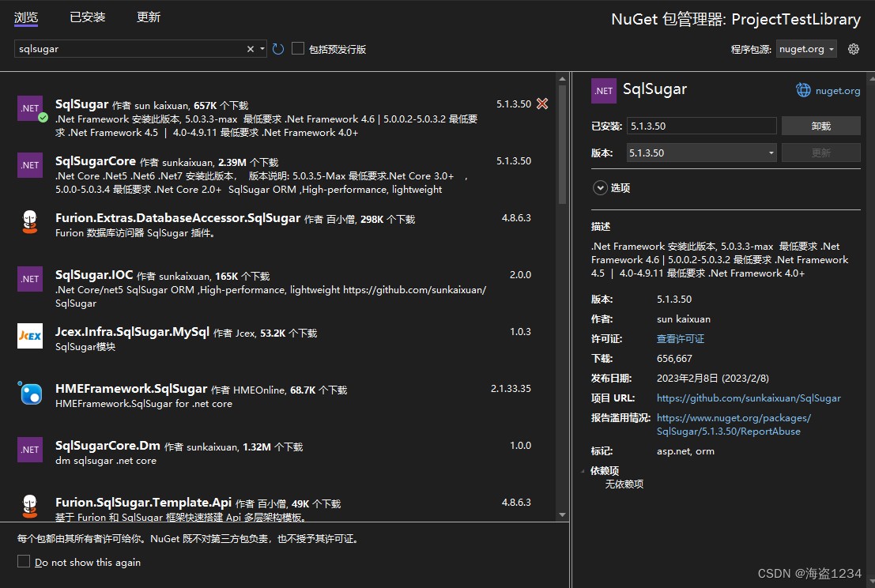The image size is (875, 588).
Task: Click the Jcex.Infra.SqlSugar.MySql package icon
Action: tap(30, 336)
